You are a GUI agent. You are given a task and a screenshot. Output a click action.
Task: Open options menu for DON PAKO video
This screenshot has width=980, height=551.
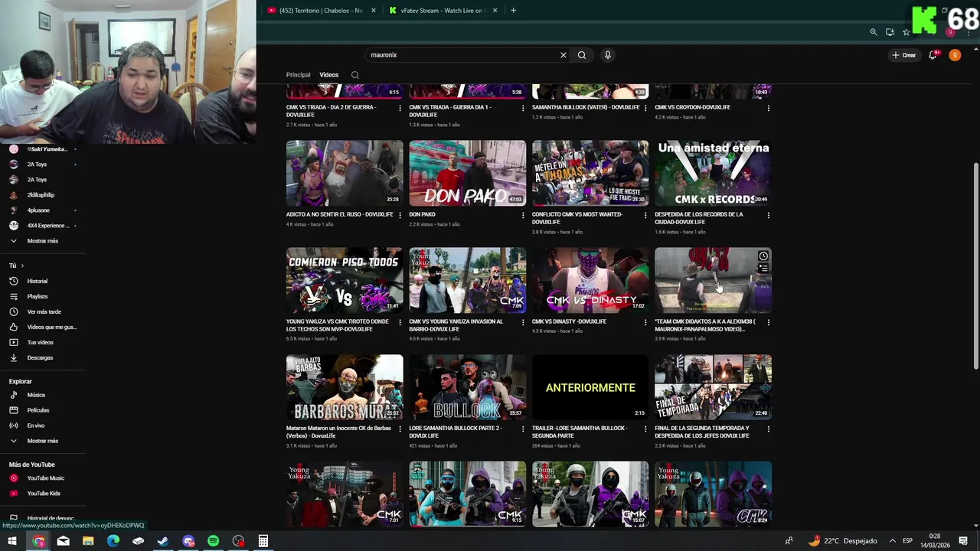[x=523, y=215]
